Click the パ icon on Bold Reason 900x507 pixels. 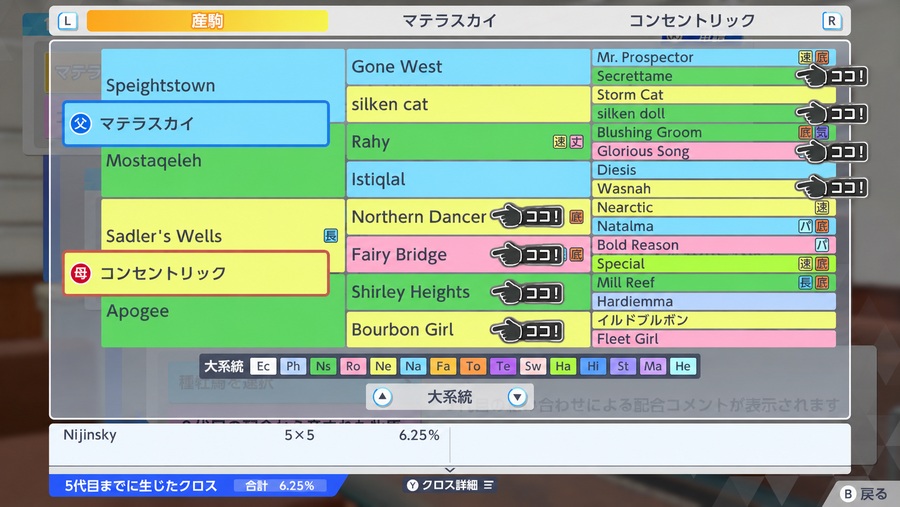click(x=822, y=245)
